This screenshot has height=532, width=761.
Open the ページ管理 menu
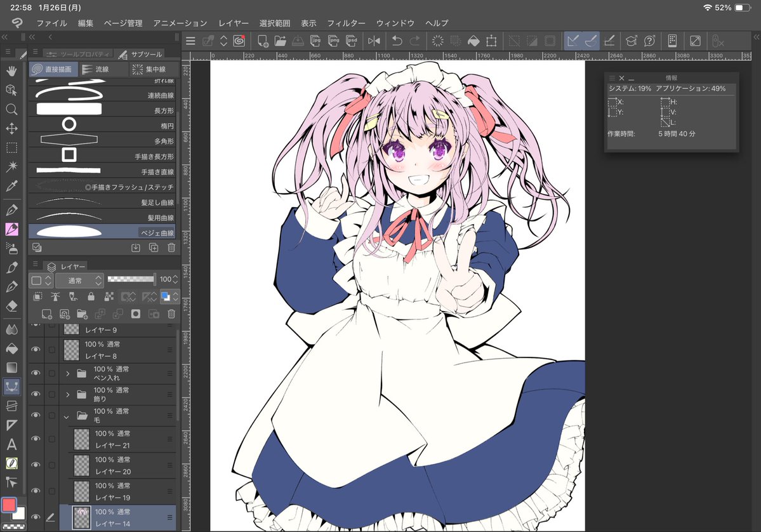click(123, 23)
